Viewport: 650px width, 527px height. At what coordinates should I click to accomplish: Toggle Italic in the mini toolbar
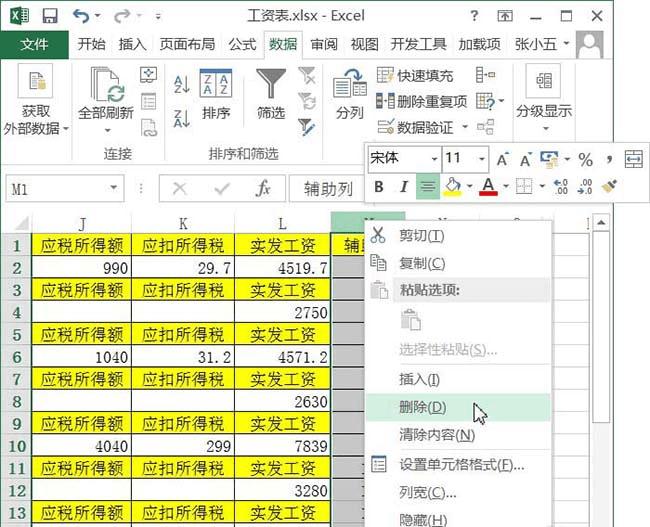403,187
